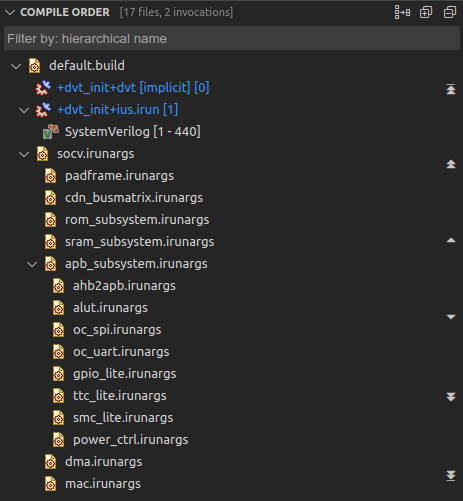Collapse the +dvt_init+ius.irun node chevron
This screenshot has width=463, height=501.
24,110
